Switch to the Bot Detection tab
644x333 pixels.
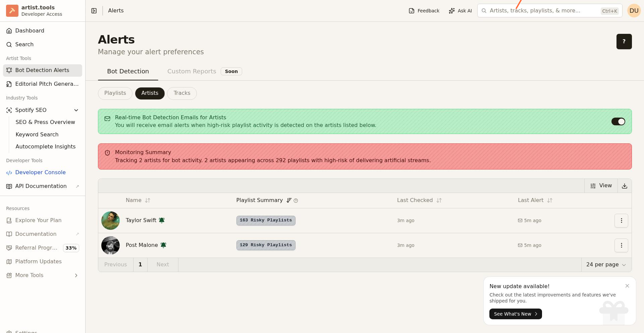[128, 71]
